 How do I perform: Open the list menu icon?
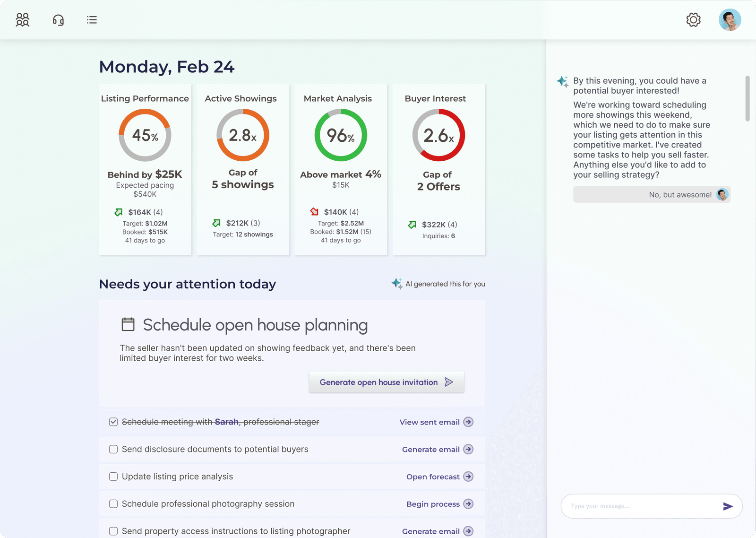(92, 20)
